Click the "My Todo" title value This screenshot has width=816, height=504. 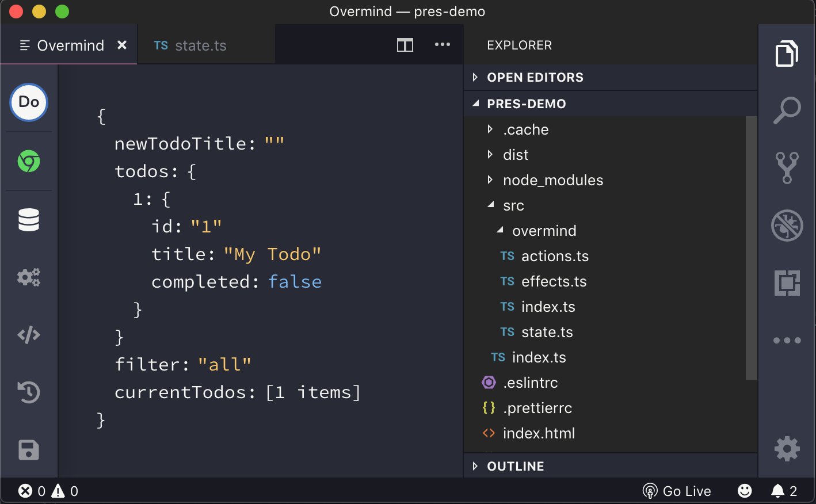click(x=272, y=254)
